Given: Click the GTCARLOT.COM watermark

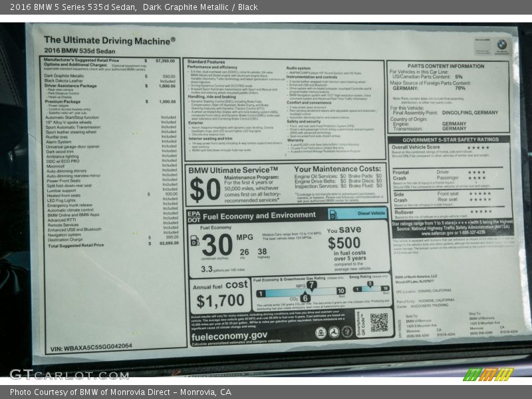Looking at the screenshot, I should 68,374.
